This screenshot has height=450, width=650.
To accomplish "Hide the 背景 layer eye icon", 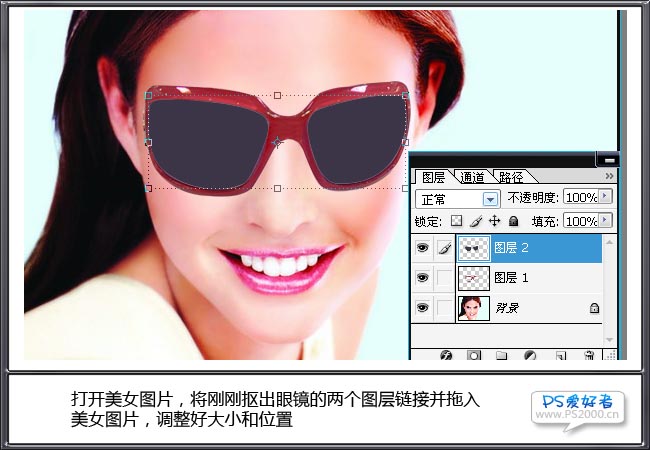I will 424,308.
